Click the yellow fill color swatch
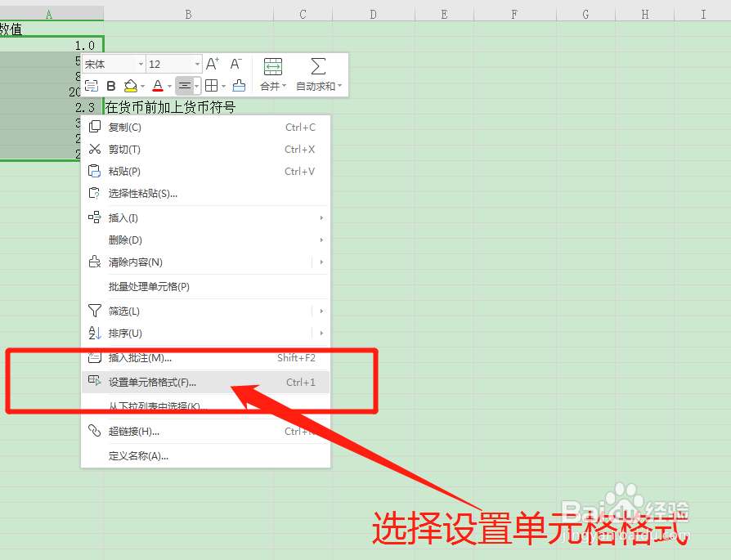 [130, 90]
